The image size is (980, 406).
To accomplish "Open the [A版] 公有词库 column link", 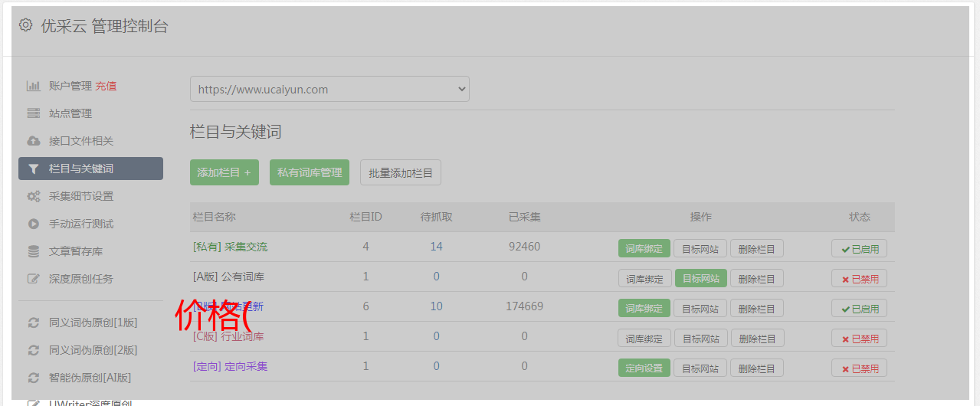I will [x=228, y=277].
